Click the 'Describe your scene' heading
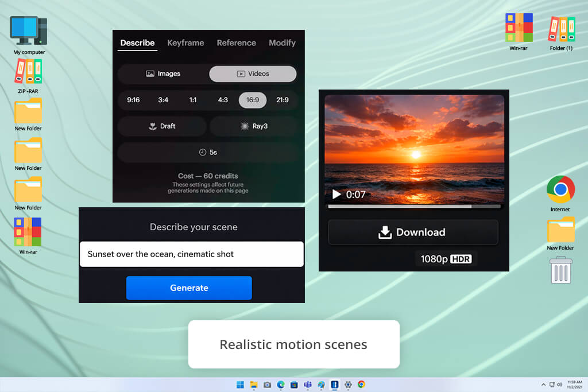588x392 pixels. (x=194, y=227)
